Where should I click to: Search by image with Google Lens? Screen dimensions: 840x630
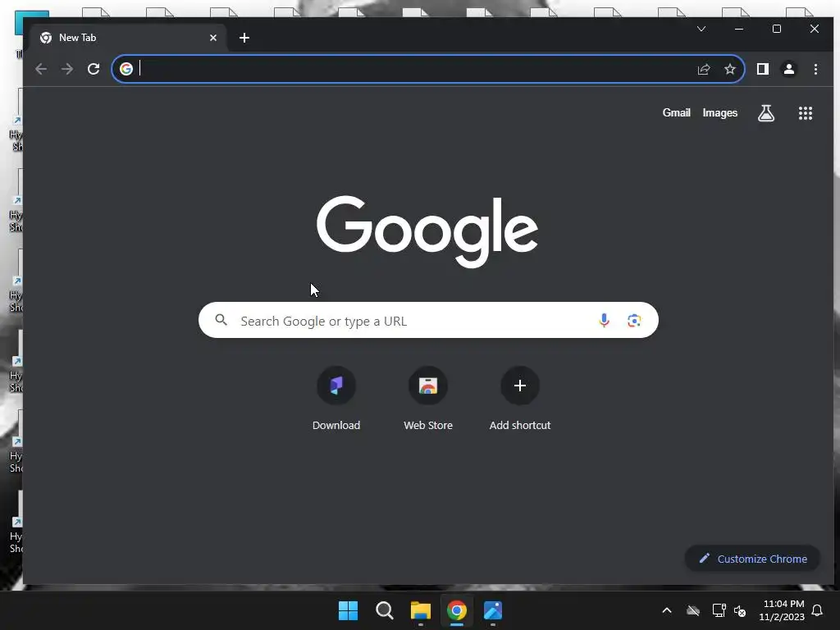pyautogui.click(x=634, y=321)
